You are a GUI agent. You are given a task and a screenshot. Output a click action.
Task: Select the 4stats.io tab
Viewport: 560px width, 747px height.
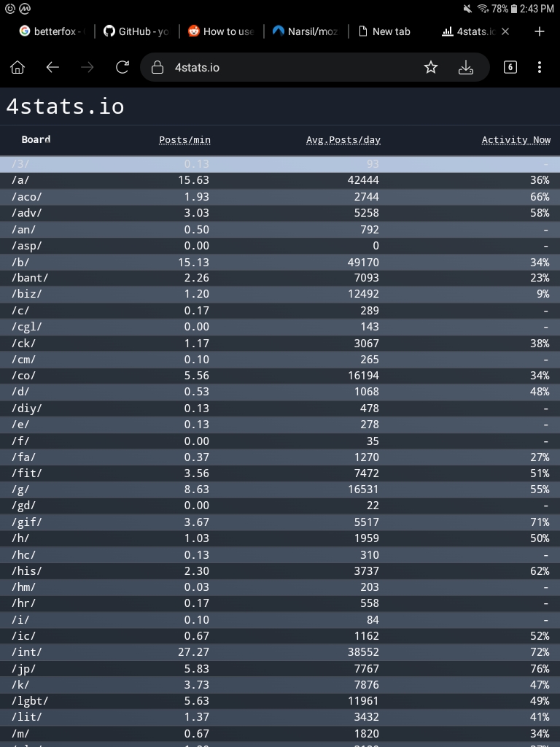click(x=469, y=31)
